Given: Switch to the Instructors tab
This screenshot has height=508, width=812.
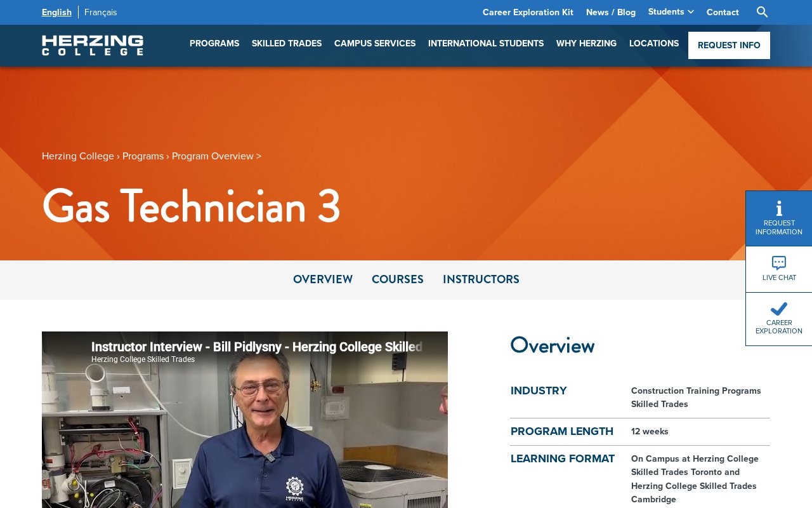Looking at the screenshot, I should [x=481, y=279].
